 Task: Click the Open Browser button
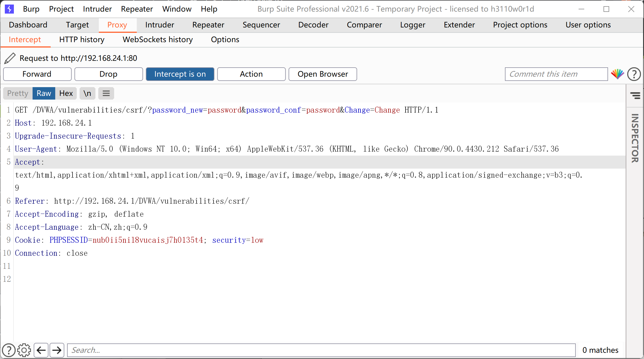pos(323,74)
